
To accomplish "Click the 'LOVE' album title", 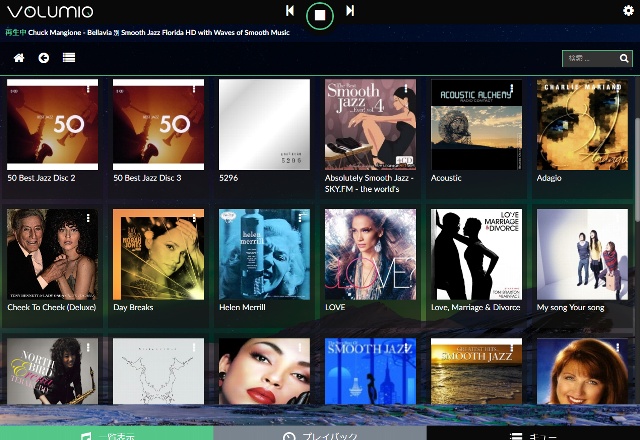I will [335, 307].
